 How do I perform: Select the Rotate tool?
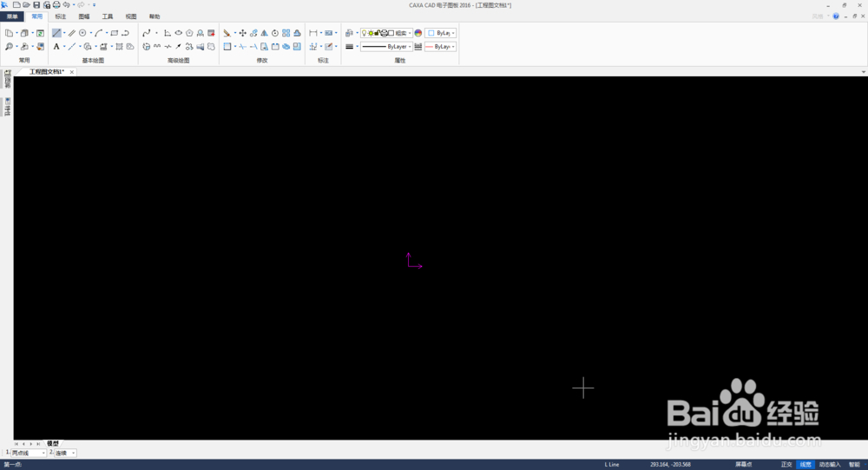point(275,33)
